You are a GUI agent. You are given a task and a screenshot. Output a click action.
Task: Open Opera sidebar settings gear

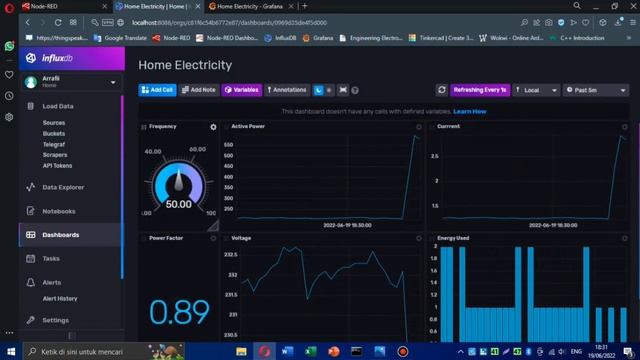tap(9, 117)
